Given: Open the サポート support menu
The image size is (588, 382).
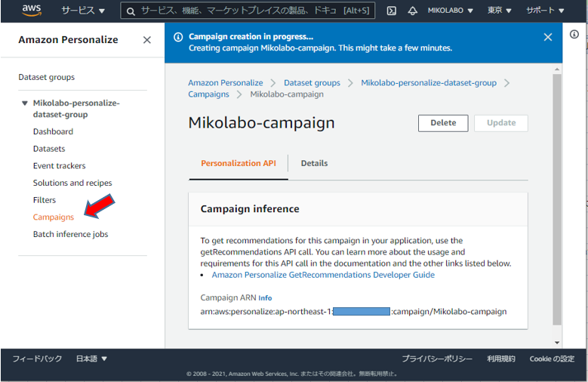Looking at the screenshot, I should (x=545, y=11).
